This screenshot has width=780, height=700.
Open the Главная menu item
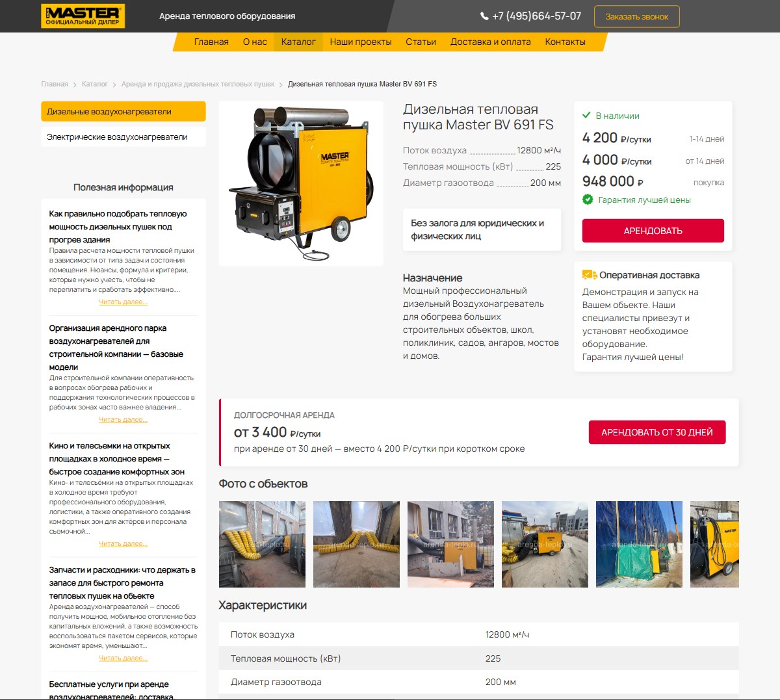click(211, 42)
